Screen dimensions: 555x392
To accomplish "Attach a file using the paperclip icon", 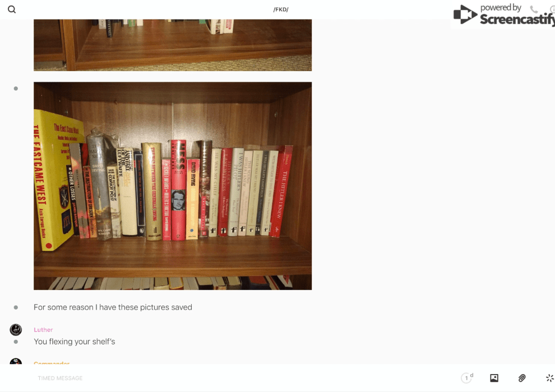I will (x=522, y=378).
